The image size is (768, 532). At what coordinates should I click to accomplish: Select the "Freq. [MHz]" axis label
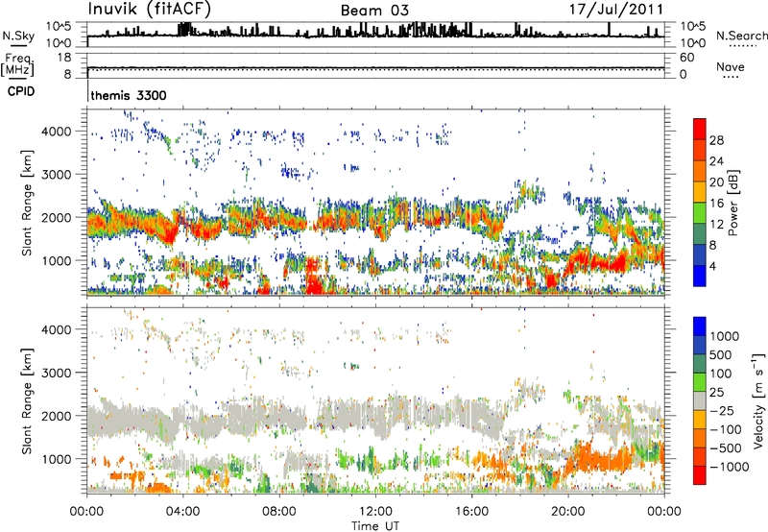[x=17, y=64]
